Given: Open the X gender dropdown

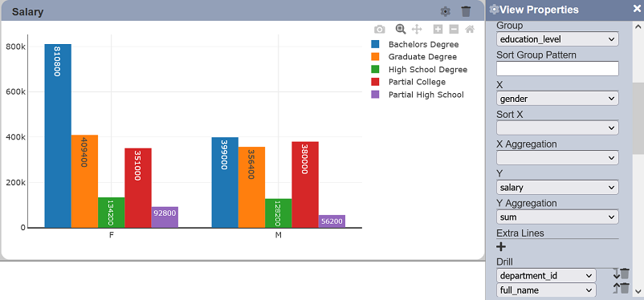Looking at the screenshot, I should coord(557,99).
